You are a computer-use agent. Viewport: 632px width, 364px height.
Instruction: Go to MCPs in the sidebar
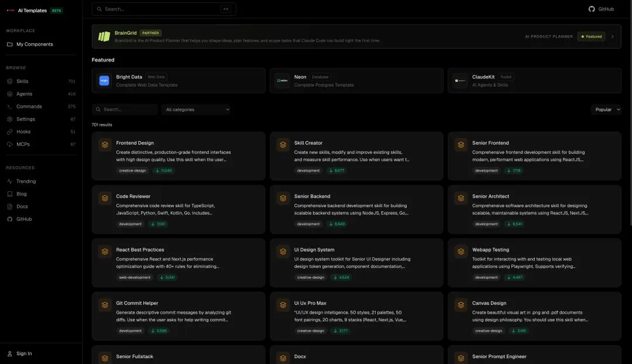pos(23,144)
